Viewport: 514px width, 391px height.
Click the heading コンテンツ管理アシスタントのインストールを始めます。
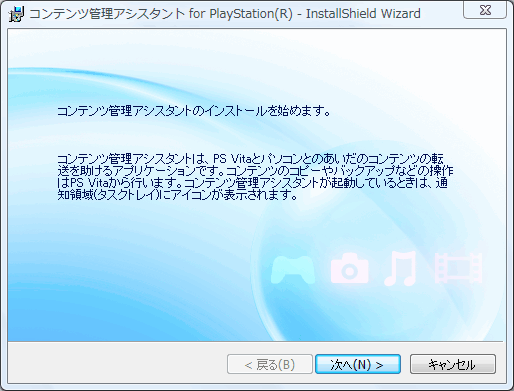coord(194,111)
